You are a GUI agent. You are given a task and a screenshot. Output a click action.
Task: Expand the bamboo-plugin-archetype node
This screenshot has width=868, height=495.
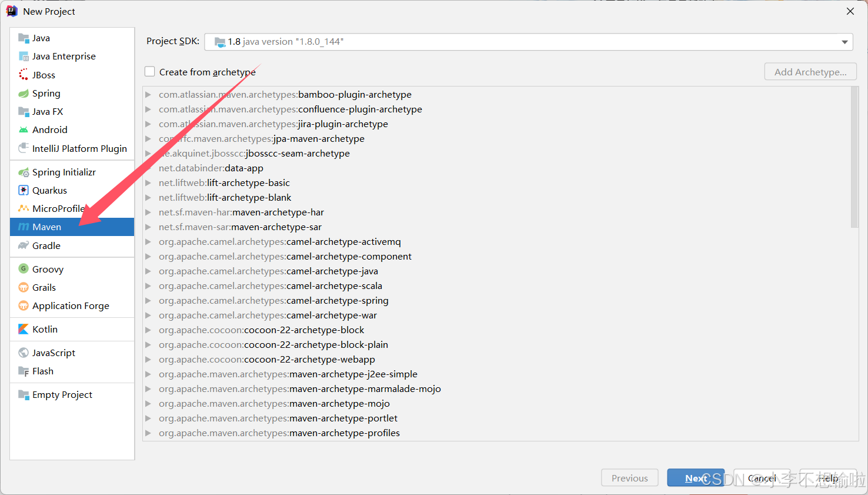pyautogui.click(x=148, y=94)
